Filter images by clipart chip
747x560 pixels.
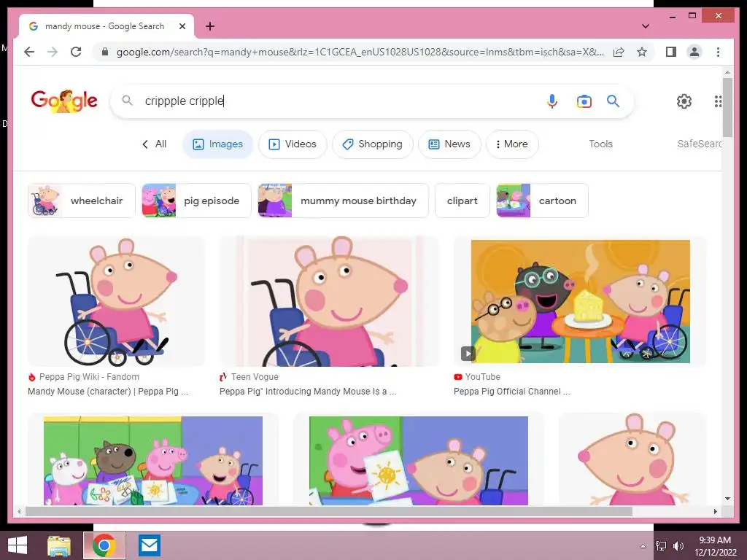462,201
